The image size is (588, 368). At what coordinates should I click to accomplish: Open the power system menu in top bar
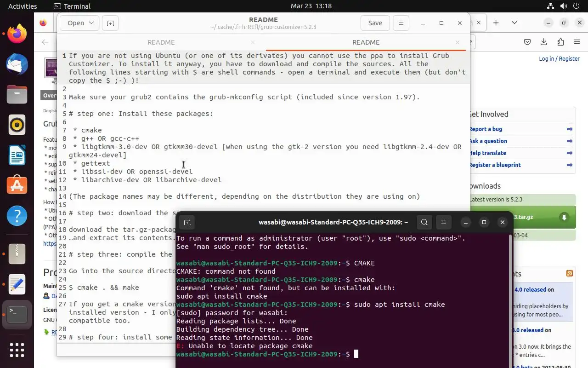coord(577,6)
